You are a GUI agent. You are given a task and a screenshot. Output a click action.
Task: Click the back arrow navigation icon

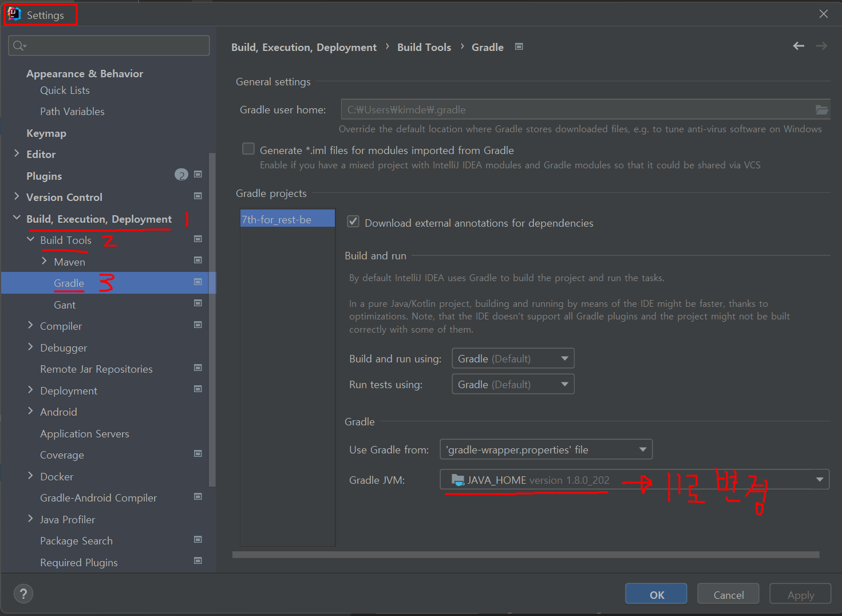pos(798,46)
